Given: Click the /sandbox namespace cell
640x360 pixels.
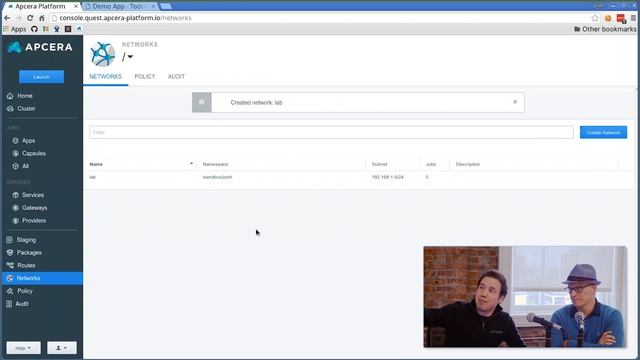Looking at the screenshot, I should click(217, 177).
